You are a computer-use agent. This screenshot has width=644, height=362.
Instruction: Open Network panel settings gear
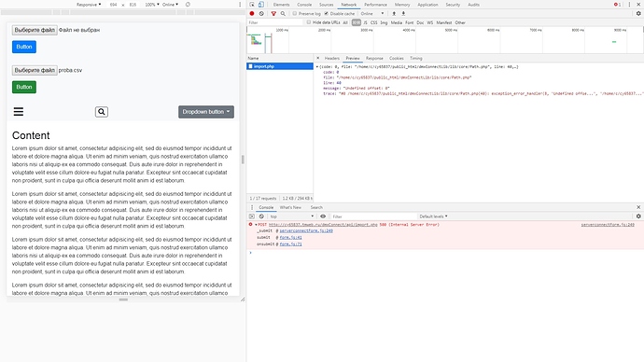(638, 14)
